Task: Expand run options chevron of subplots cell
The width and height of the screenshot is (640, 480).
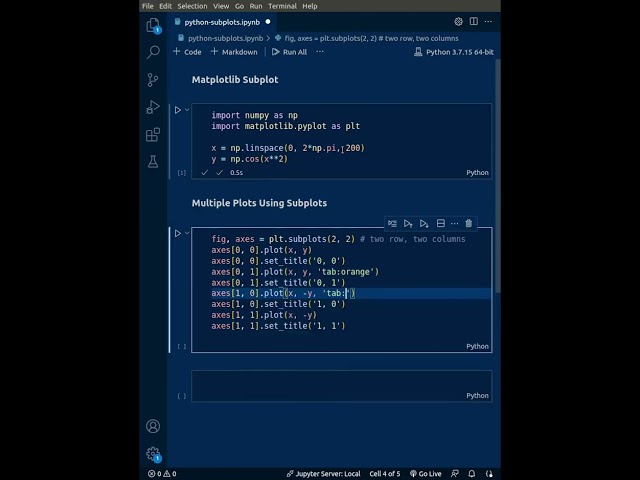Action: pyautogui.click(x=187, y=233)
